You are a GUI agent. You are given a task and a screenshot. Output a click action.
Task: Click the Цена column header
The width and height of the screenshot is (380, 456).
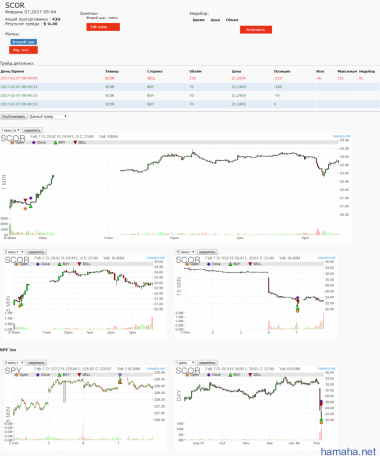[236, 71]
